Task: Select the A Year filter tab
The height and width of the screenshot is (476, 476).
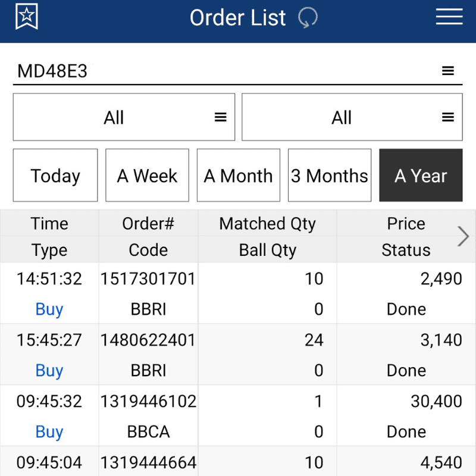Action: [x=421, y=175]
